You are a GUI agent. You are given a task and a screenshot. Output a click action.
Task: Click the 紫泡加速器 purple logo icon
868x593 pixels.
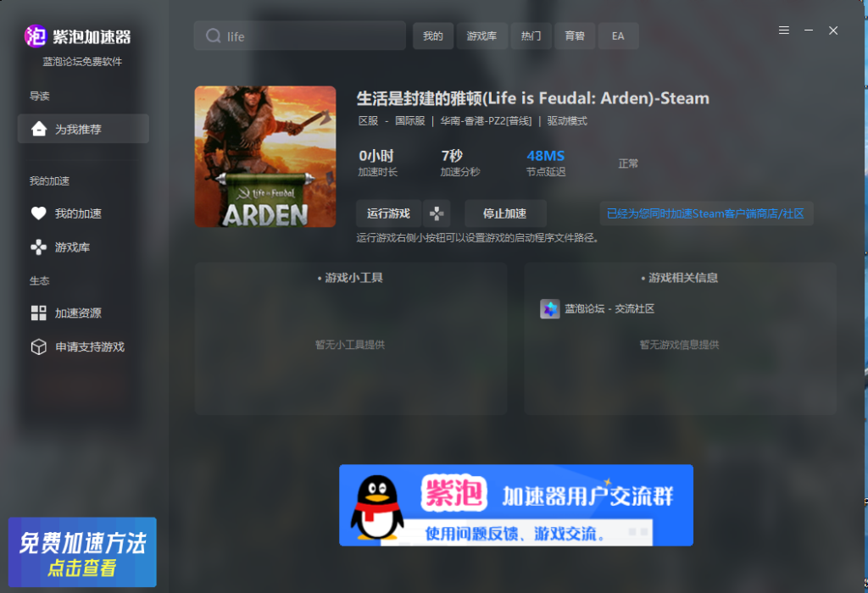[36, 36]
